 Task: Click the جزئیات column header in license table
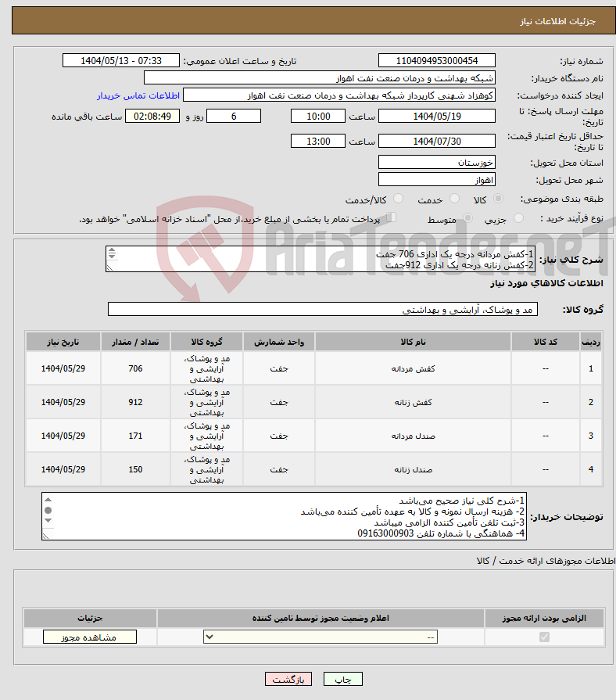point(90,619)
